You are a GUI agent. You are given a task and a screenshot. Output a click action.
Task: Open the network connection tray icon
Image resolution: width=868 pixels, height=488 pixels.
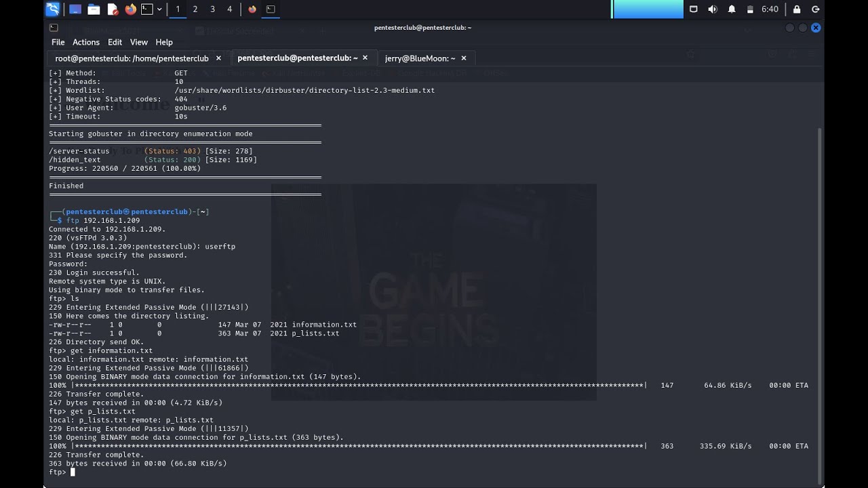(x=693, y=9)
